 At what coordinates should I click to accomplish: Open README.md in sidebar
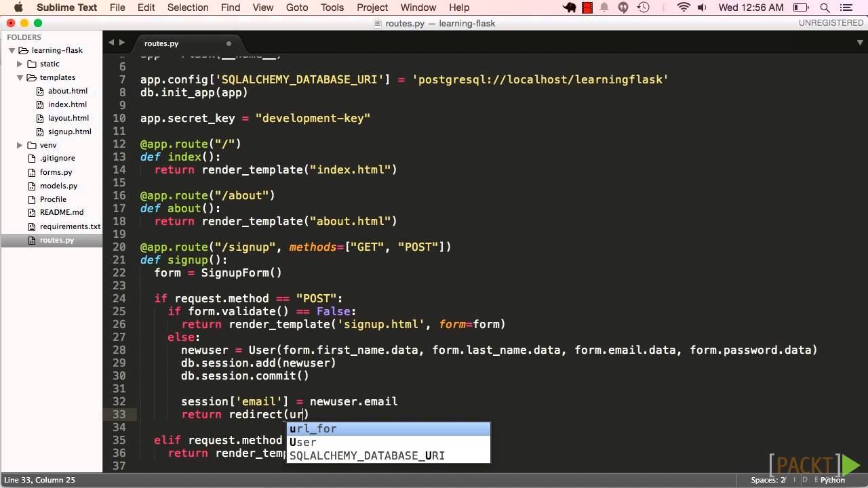tap(61, 213)
